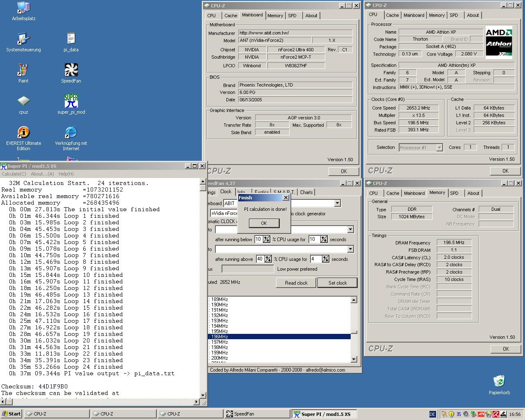Viewport: 525px width, 420px height.
Task: Open the Systemsteuerung desktop shortcut
Action: [x=23, y=42]
